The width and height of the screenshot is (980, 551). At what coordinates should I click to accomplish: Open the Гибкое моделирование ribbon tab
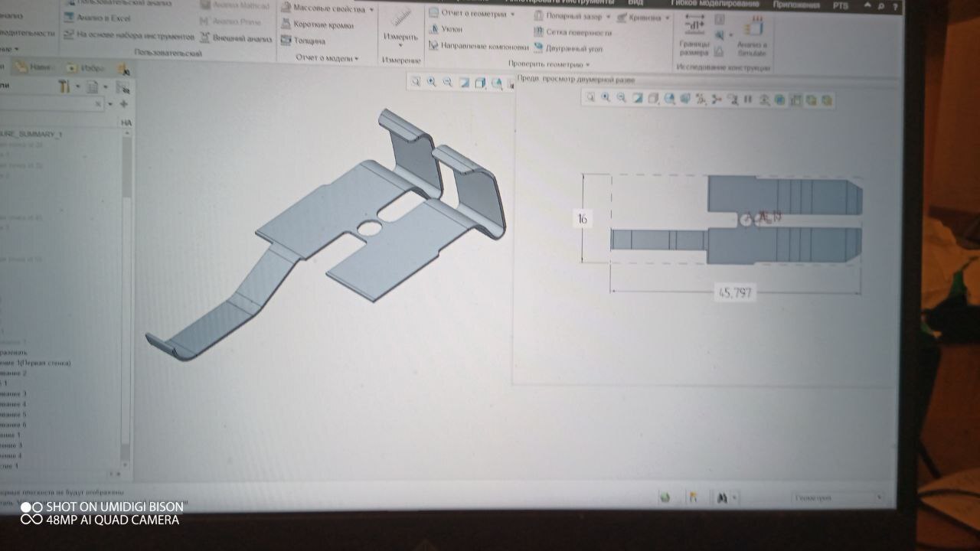pyautogui.click(x=715, y=4)
